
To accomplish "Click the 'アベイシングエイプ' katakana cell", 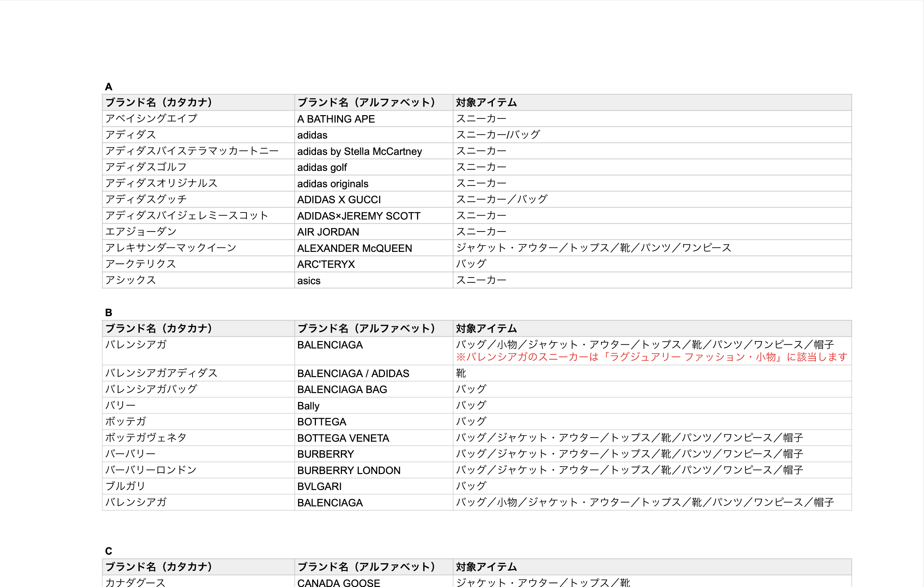I will 198,119.
